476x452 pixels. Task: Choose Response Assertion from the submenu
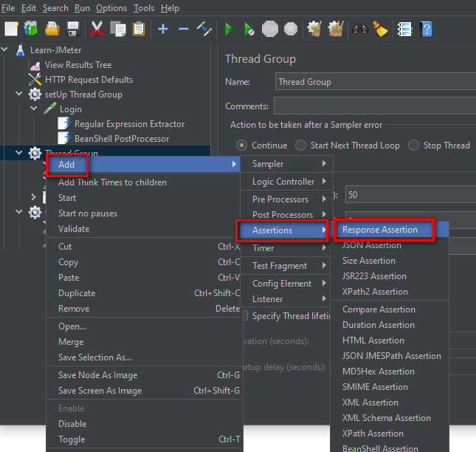[390, 230]
